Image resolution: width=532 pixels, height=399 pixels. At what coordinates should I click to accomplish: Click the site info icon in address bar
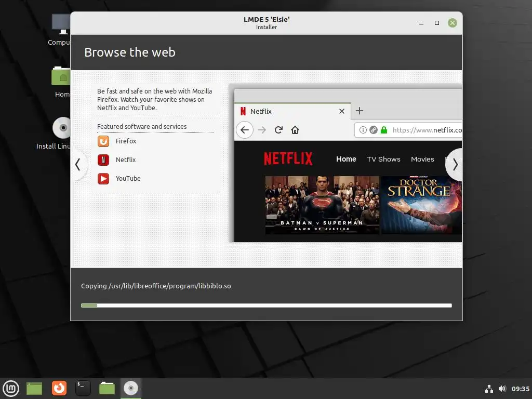pyautogui.click(x=363, y=130)
